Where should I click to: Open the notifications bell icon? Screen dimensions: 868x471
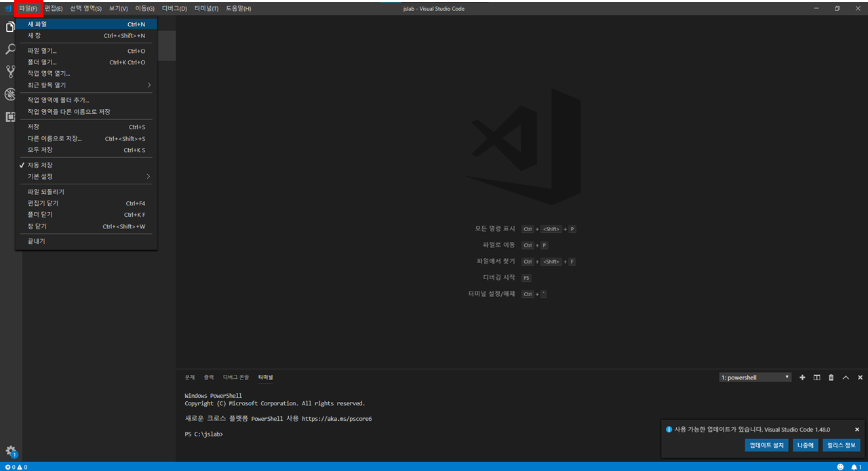click(856, 467)
